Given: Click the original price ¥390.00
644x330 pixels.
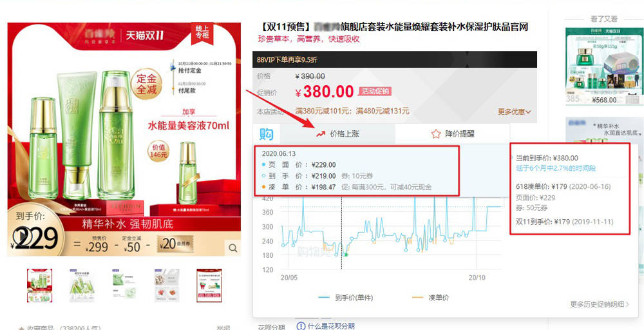Looking at the screenshot, I should click(310, 77).
